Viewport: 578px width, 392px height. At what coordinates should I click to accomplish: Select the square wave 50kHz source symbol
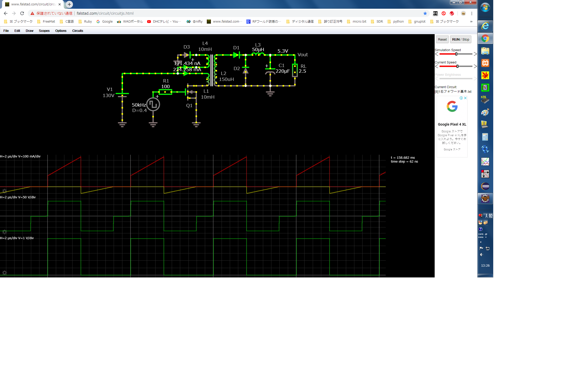(x=153, y=105)
